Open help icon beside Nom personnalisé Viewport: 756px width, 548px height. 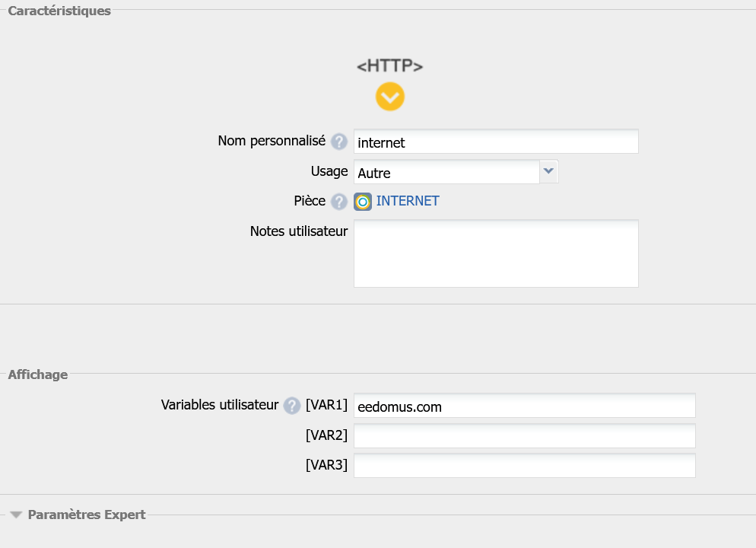pos(339,142)
